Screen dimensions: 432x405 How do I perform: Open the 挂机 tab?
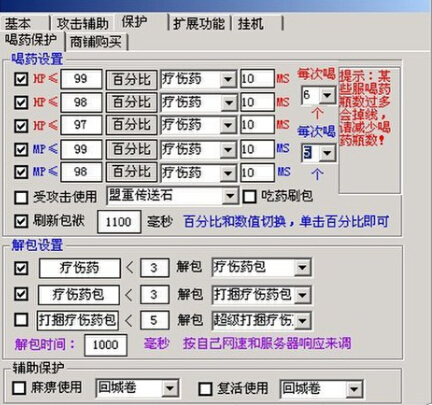tap(257, 24)
